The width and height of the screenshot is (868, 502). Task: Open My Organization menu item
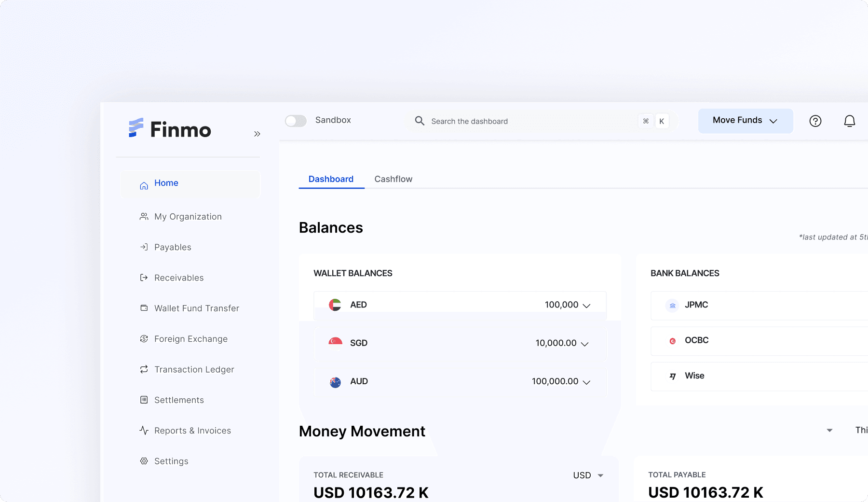click(x=188, y=217)
